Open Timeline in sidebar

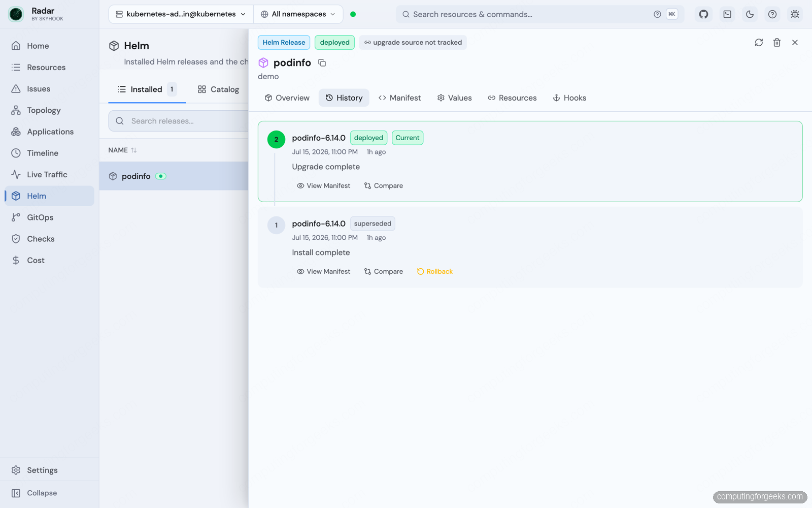(x=49, y=153)
